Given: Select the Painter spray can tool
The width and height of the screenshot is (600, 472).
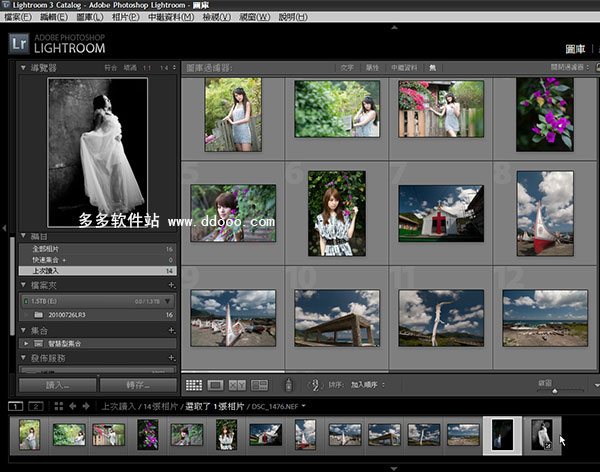Looking at the screenshot, I should pyautogui.click(x=289, y=385).
